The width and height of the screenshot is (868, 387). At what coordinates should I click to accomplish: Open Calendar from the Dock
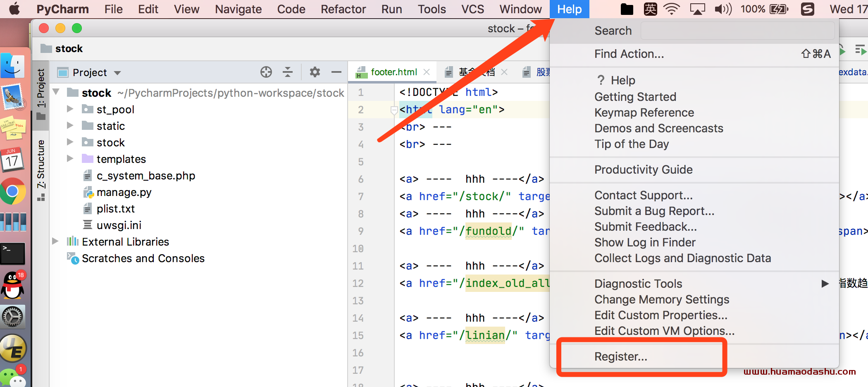12,160
